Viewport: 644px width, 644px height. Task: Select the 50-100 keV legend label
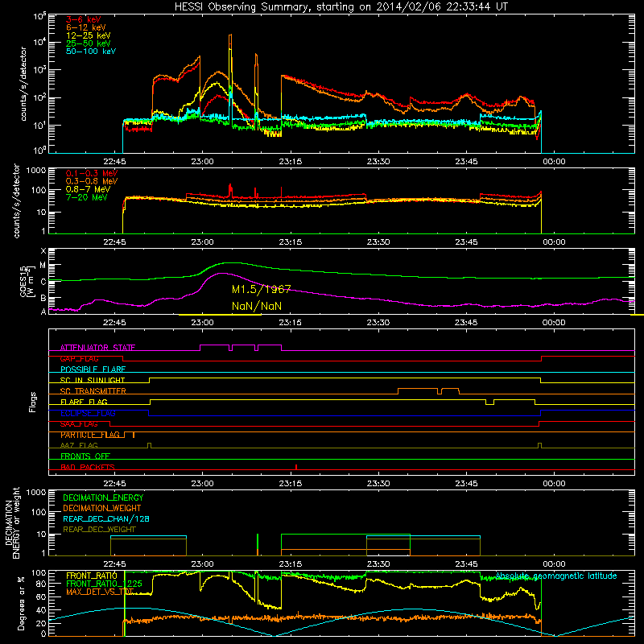pyautogui.click(x=91, y=52)
